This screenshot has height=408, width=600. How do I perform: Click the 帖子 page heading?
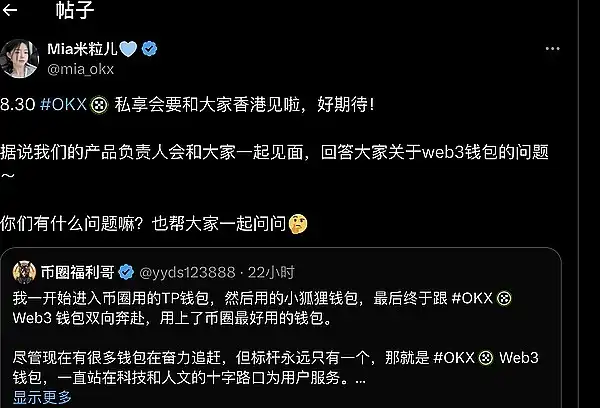pyautogui.click(x=75, y=10)
